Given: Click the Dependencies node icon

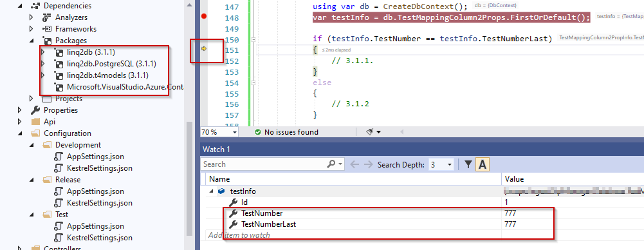Looking at the screenshot, I should click(x=36, y=6).
